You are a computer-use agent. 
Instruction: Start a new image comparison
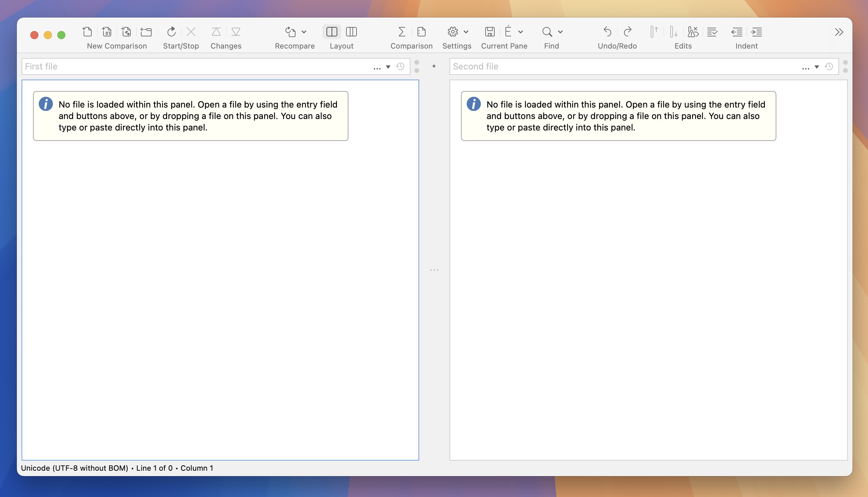click(126, 32)
